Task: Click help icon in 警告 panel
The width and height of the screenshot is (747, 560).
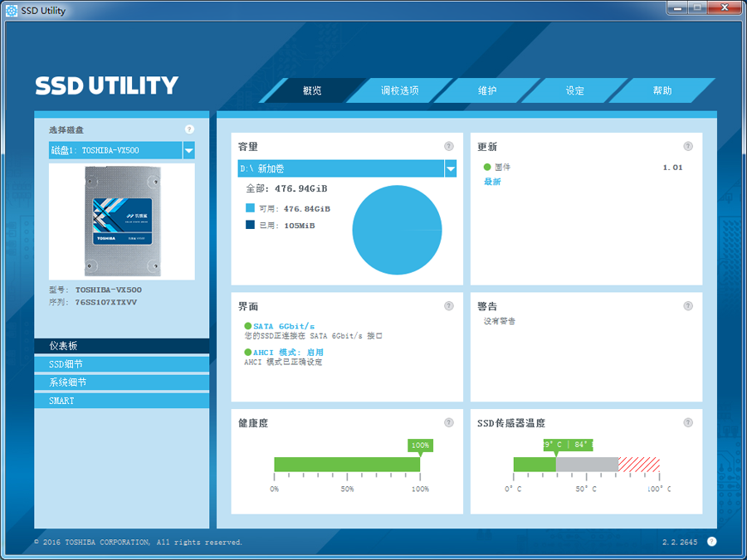Action: 688,306
